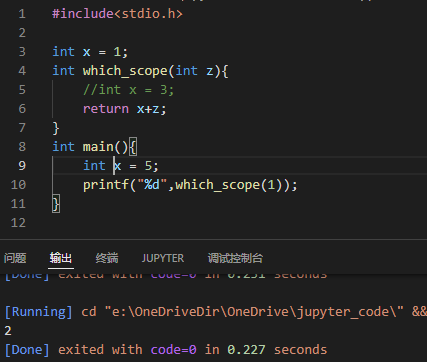
Task: Open the JUPYTER panel tab
Action: (163, 258)
